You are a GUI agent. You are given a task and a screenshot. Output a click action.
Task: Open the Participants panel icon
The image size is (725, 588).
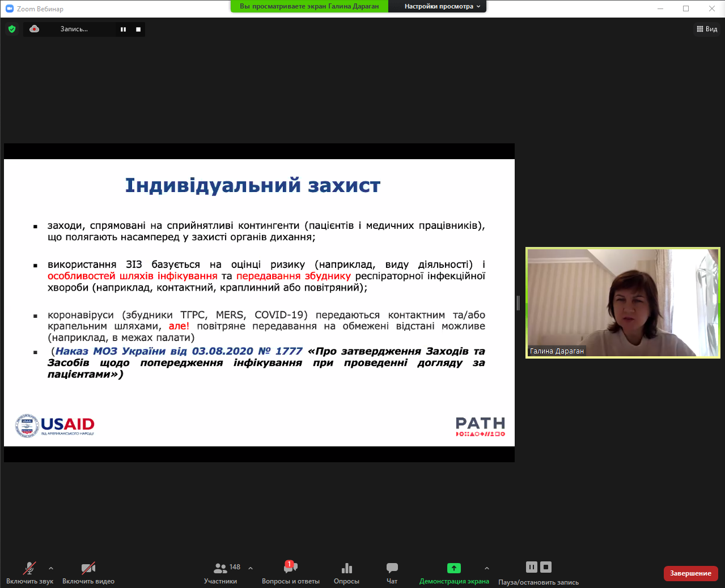coord(220,568)
